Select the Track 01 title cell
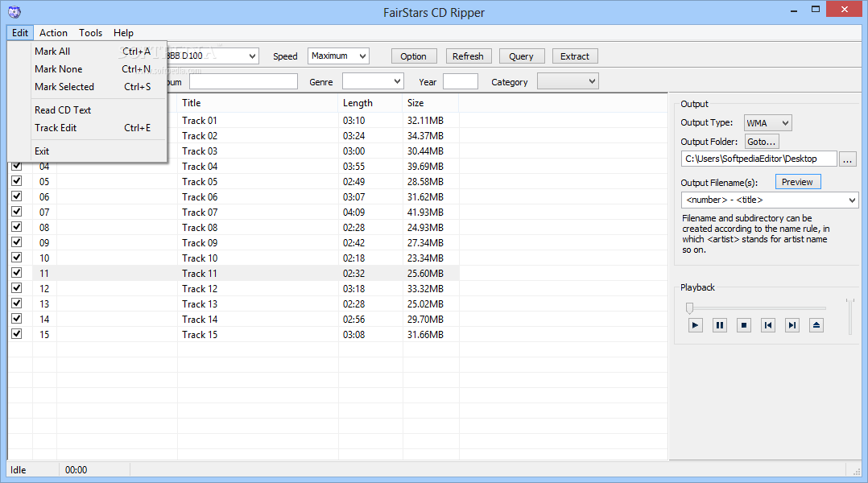 tap(200, 120)
